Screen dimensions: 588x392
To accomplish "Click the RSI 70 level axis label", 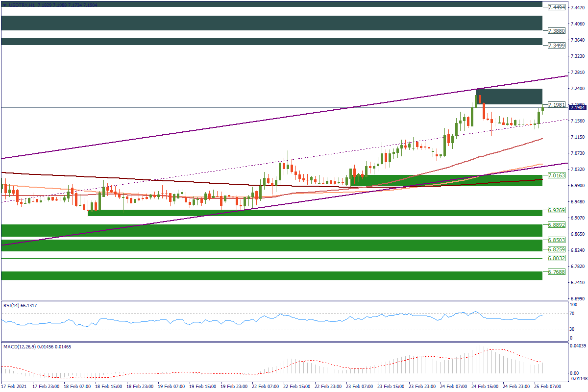I will point(571,313).
